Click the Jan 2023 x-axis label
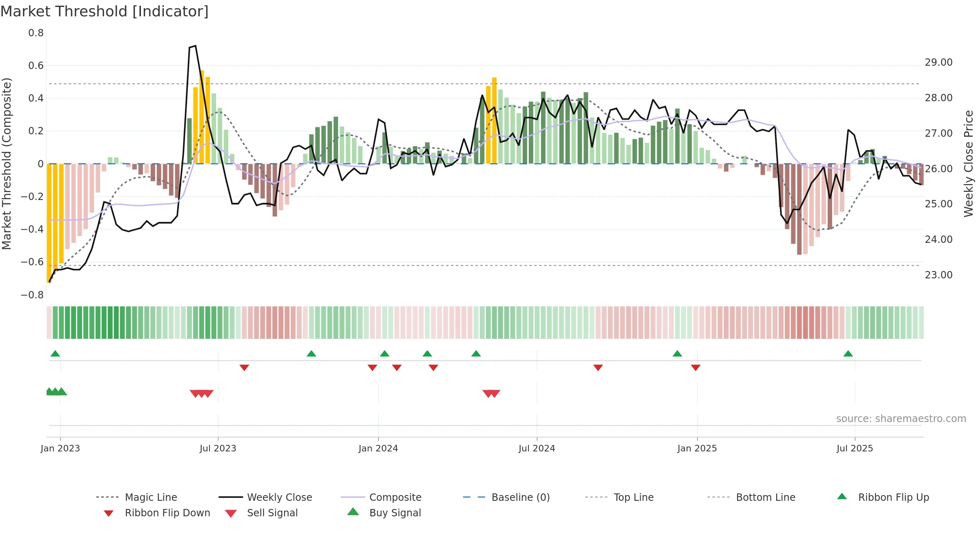The image size is (980, 551). coord(60,449)
